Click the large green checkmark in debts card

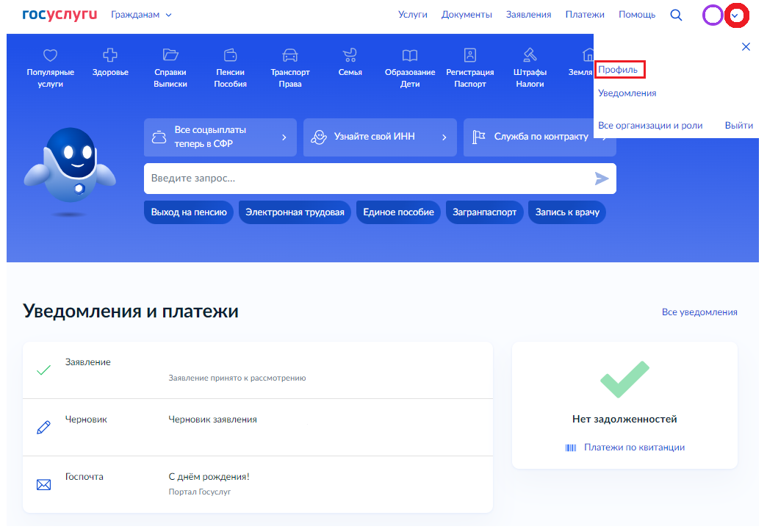tap(624, 379)
